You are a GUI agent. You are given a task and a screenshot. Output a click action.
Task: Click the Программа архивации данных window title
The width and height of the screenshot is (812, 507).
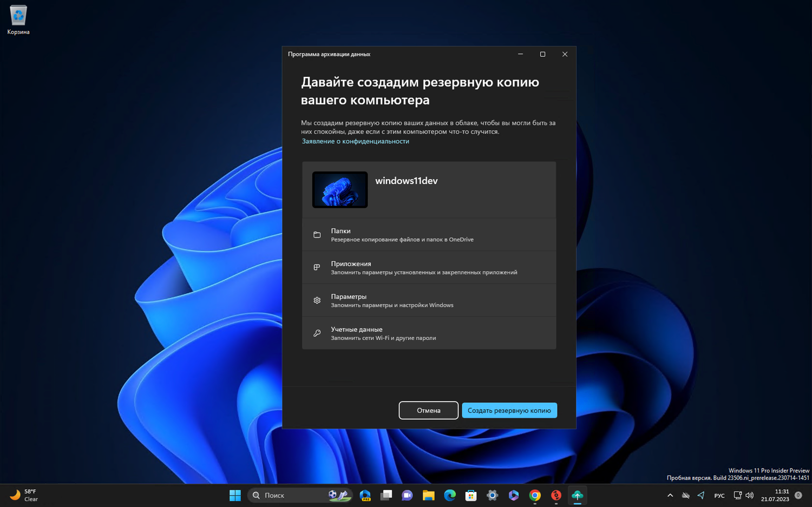pos(329,54)
